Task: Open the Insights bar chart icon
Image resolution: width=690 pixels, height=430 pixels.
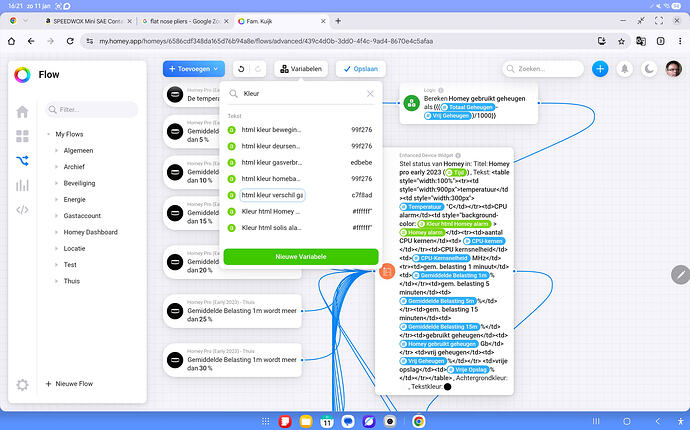Action: [22, 185]
